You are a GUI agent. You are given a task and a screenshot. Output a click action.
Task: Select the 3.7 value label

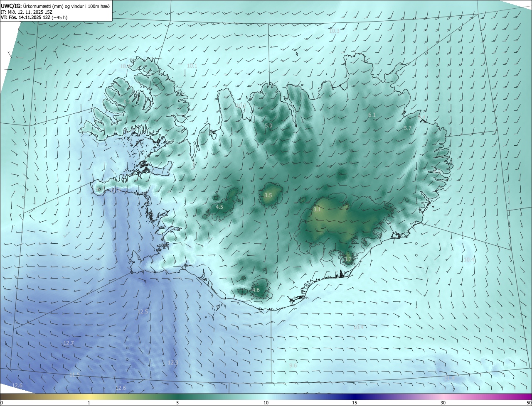point(348,259)
